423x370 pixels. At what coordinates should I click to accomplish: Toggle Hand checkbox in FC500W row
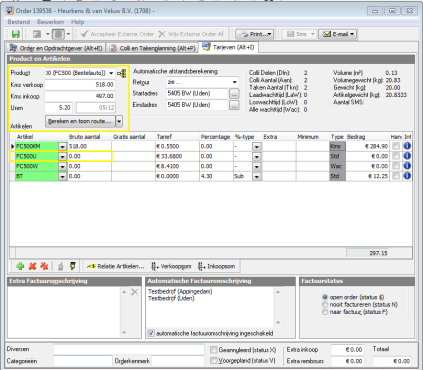(396, 166)
